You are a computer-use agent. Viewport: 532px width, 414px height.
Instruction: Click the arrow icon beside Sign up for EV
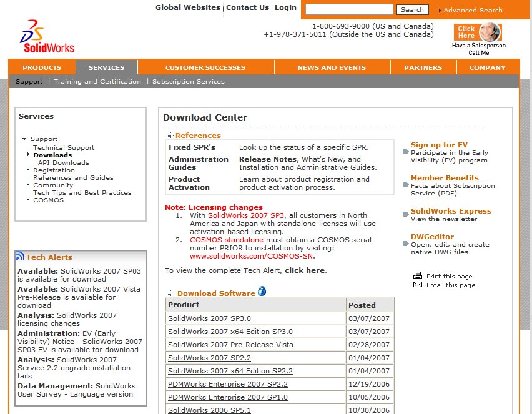(x=406, y=152)
